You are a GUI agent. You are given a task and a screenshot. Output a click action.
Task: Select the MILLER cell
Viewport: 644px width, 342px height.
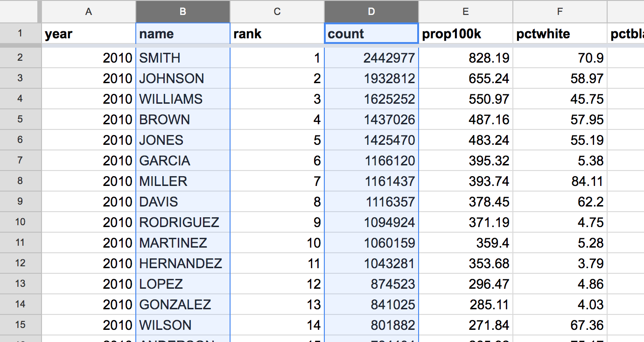click(x=183, y=181)
